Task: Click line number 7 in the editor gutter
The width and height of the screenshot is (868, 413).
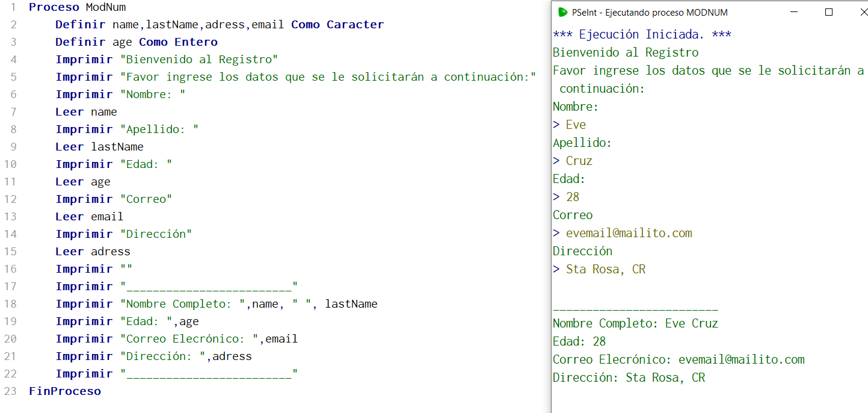Action: (x=13, y=111)
